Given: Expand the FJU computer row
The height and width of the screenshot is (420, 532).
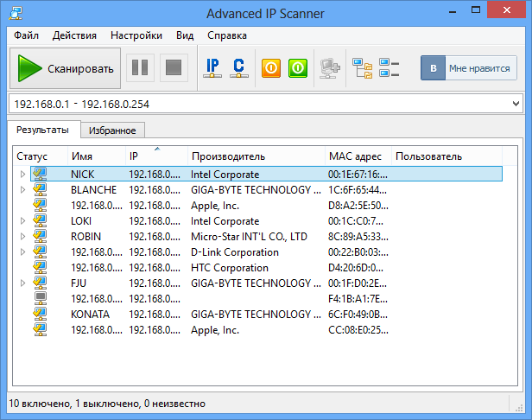Looking at the screenshot, I should tap(22, 283).
